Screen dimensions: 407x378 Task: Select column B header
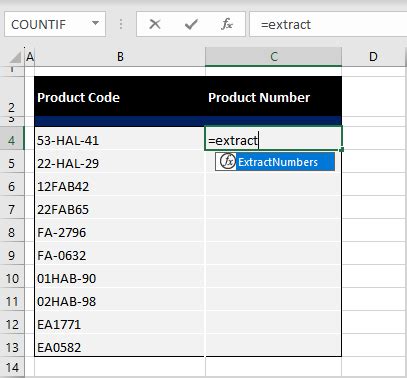point(120,57)
